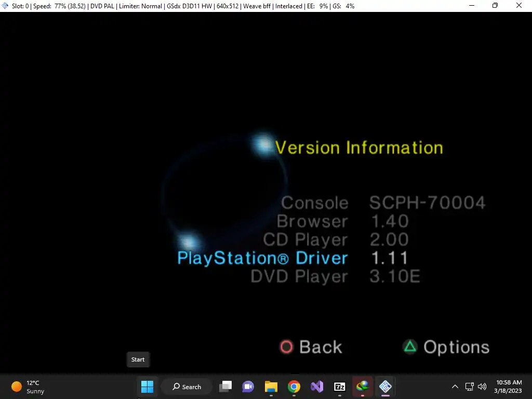The height and width of the screenshot is (399, 532).
Task: Launch the Chat app from taskbar
Action: 248,387
